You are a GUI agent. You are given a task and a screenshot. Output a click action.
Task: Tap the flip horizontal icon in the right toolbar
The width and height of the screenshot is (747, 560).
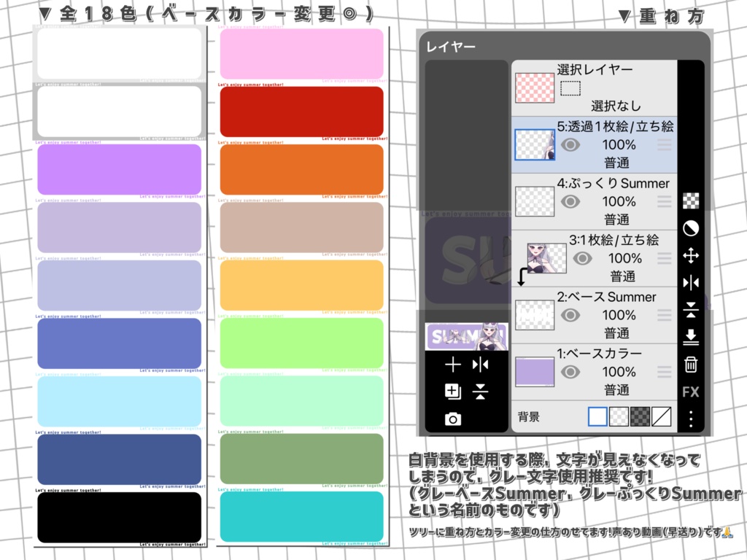point(691,283)
